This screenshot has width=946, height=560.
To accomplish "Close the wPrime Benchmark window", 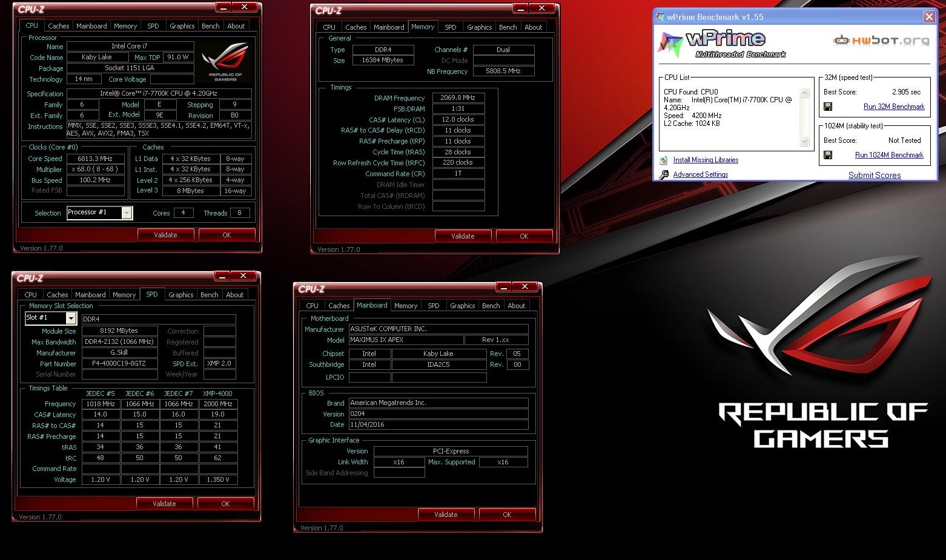I will [x=929, y=17].
